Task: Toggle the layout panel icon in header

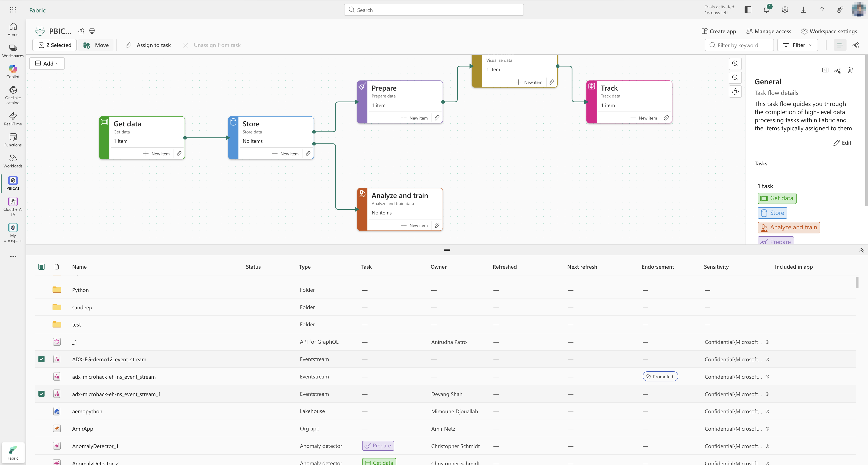Action: tap(748, 10)
